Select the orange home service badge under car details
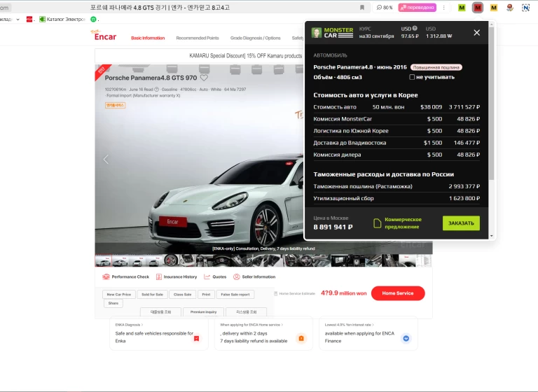538x392 pixels. (115, 105)
